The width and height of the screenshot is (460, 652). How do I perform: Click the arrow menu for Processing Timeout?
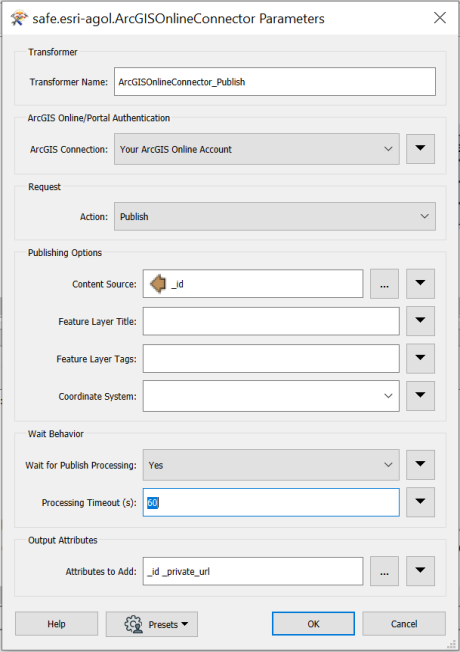click(x=420, y=502)
